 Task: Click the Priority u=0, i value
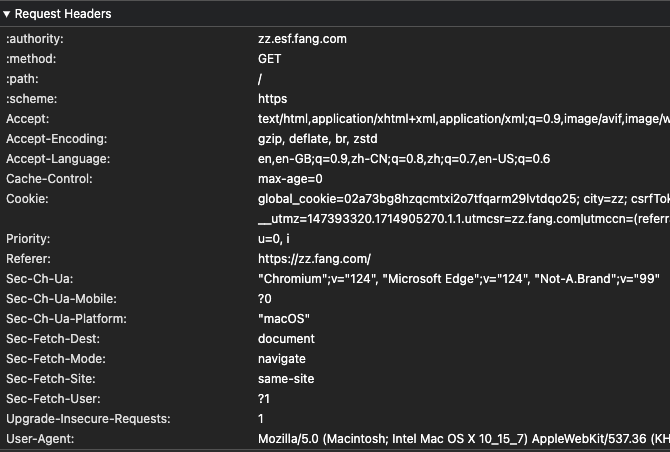[274, 239]
